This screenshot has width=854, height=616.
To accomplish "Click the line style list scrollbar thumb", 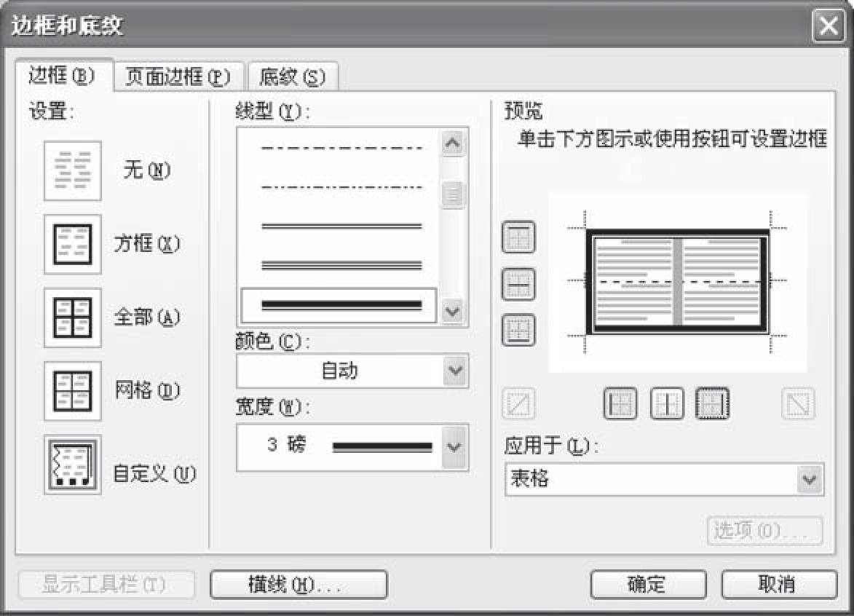I will click(x=453, y=194).
